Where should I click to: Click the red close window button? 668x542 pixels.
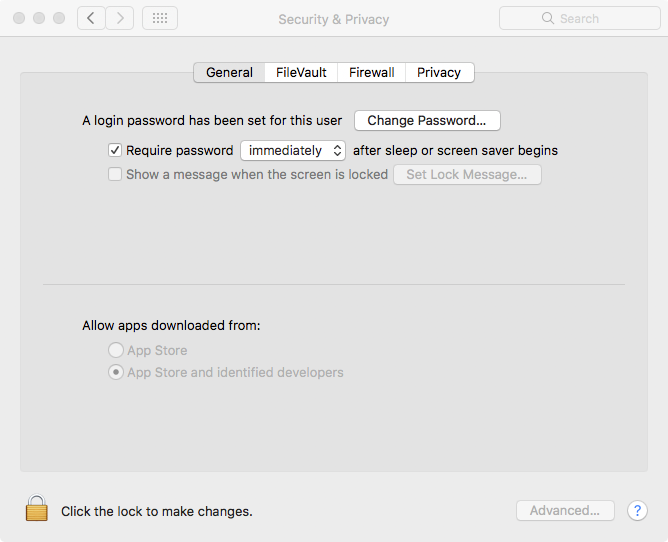click(19, 18)
